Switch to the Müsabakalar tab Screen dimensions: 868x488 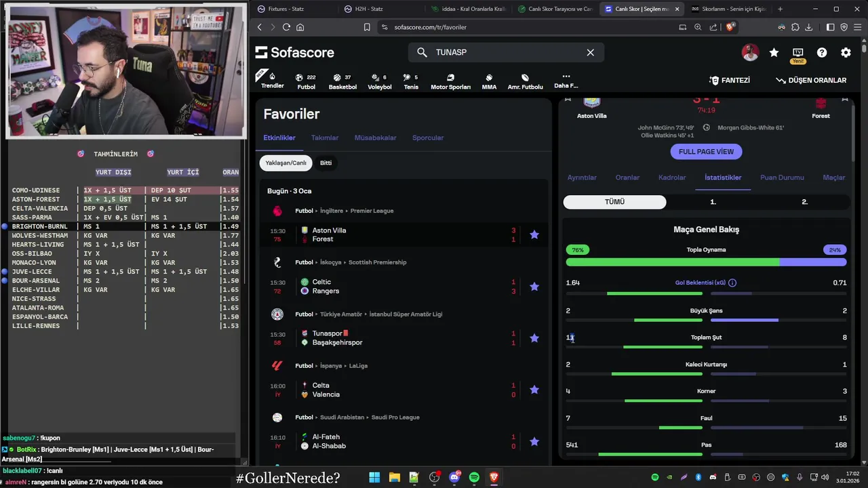[375, 138]
